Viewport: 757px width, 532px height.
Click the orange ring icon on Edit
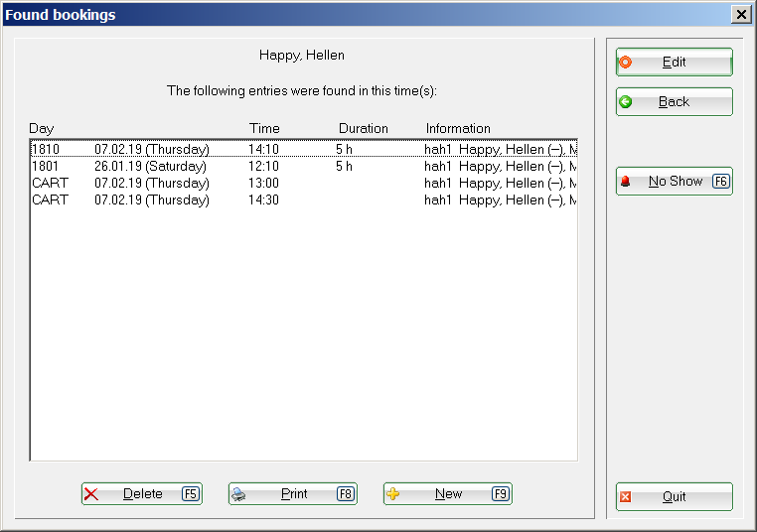[x=625, y=63]
